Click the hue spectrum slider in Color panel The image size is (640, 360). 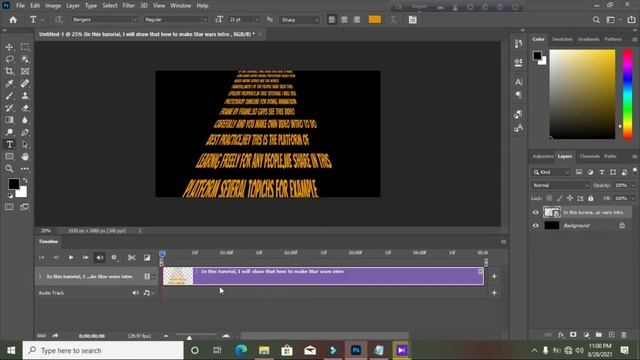tap(627, 94)
